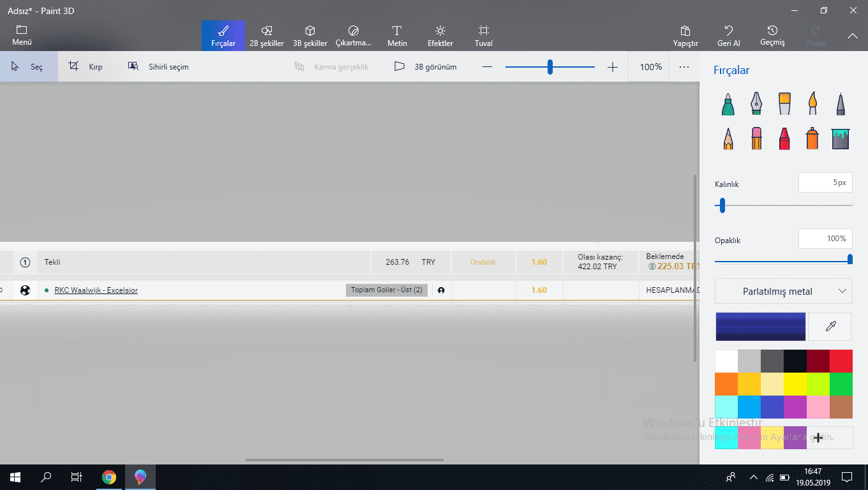Screen dimensions: 868x490
Task: Select the Crayon brush
Action: [x=784, y=138]
